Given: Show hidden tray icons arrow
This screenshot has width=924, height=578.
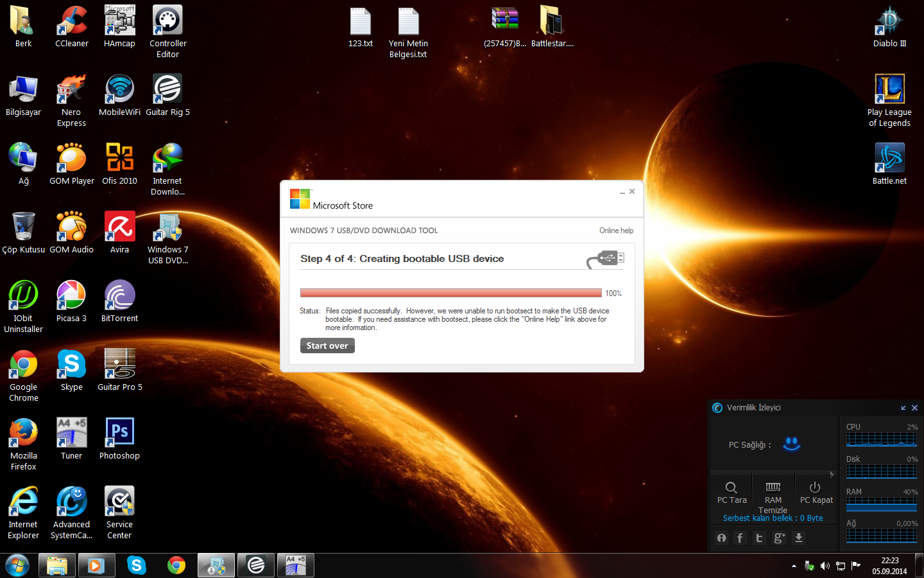Looking at the screenshot, I should [x=794, y=566].
